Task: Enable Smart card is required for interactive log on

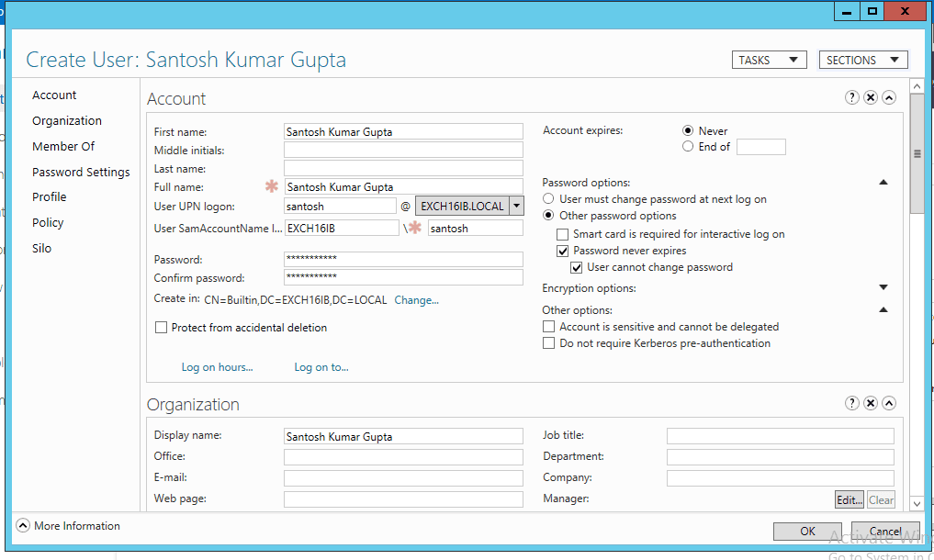Action: 562,234
